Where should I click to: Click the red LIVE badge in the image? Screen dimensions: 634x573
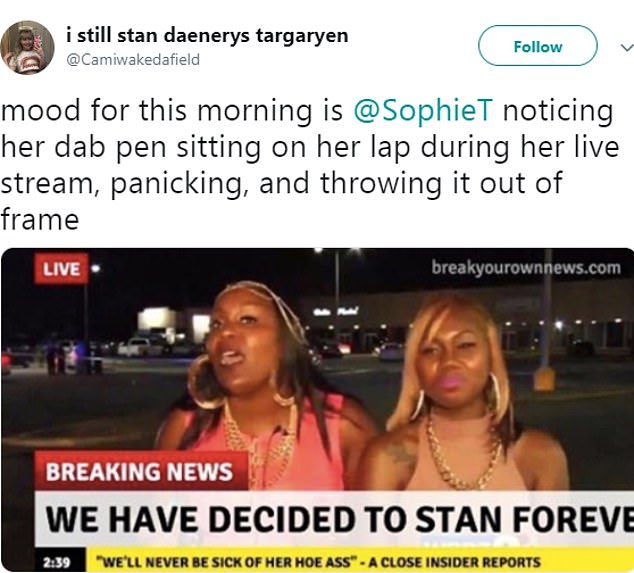click(x=61, y=269)
